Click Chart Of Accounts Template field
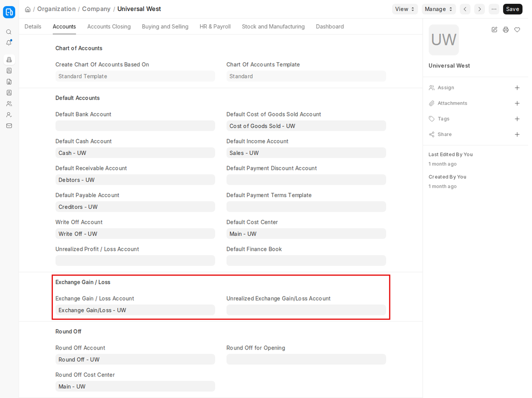The width and height of the screenshot is (532, 398). [x=306, y=76]
